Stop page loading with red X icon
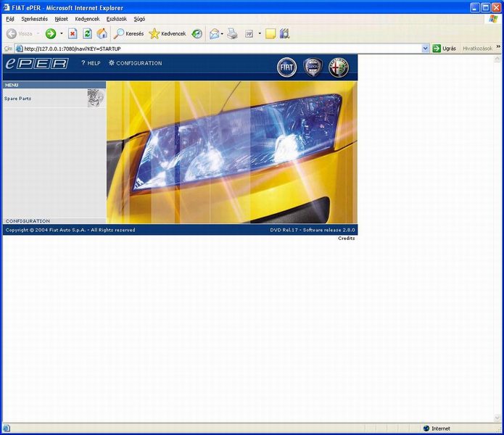This screenshot has height=435, width=504. (x=73, y=33)
